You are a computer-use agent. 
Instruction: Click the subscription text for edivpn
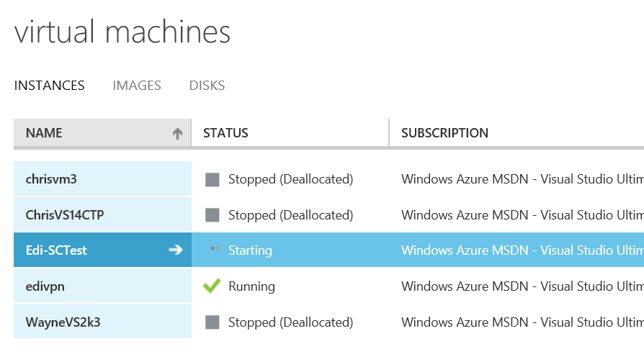pos(522,286)
